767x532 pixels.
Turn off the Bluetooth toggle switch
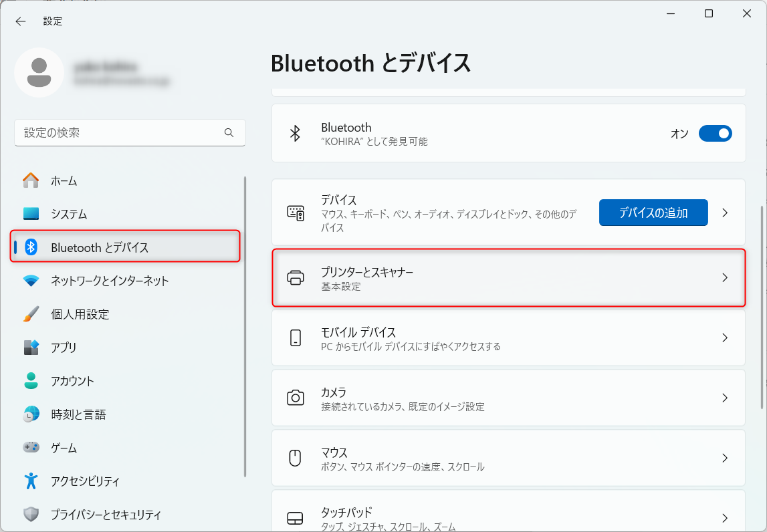[x=715, y=134]
